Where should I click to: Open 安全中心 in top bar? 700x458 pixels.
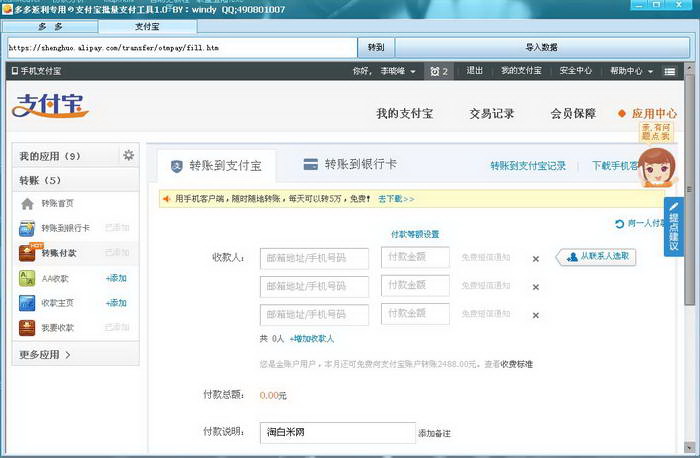pyautogui.click(x=575, y=71)
